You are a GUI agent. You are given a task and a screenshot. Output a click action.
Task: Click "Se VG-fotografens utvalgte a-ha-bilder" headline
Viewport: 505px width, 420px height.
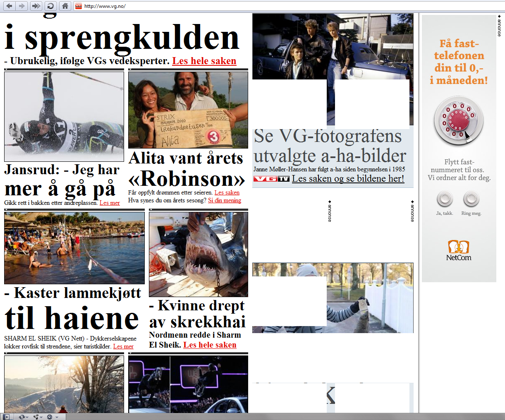pos(330,146)
